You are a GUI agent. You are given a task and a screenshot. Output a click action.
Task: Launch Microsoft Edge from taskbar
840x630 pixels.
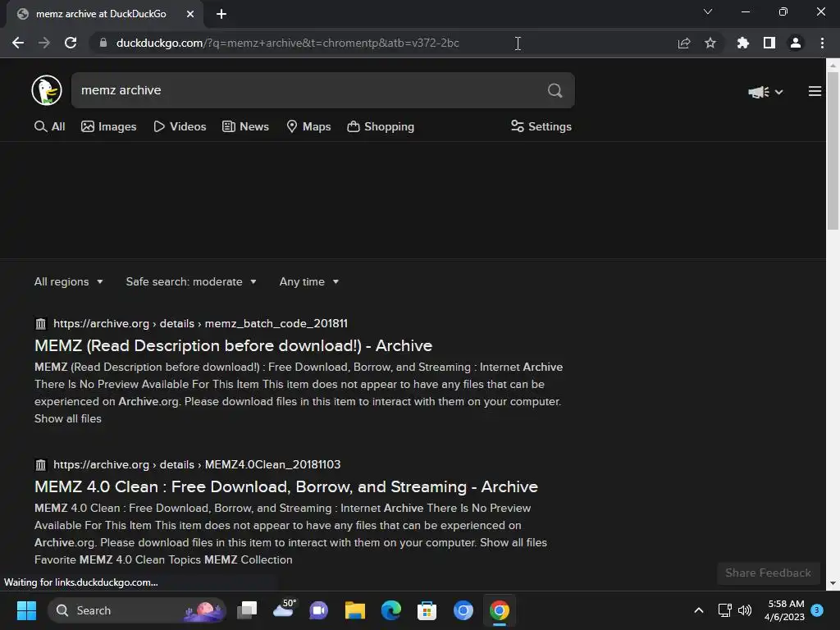(x=391, y=610)
